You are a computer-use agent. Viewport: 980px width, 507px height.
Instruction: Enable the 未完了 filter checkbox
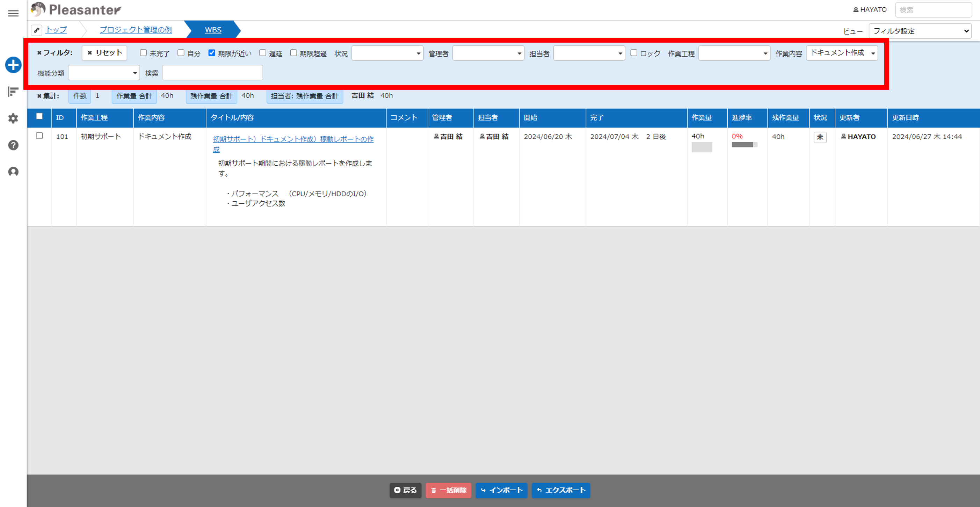[x=144, y=53]
